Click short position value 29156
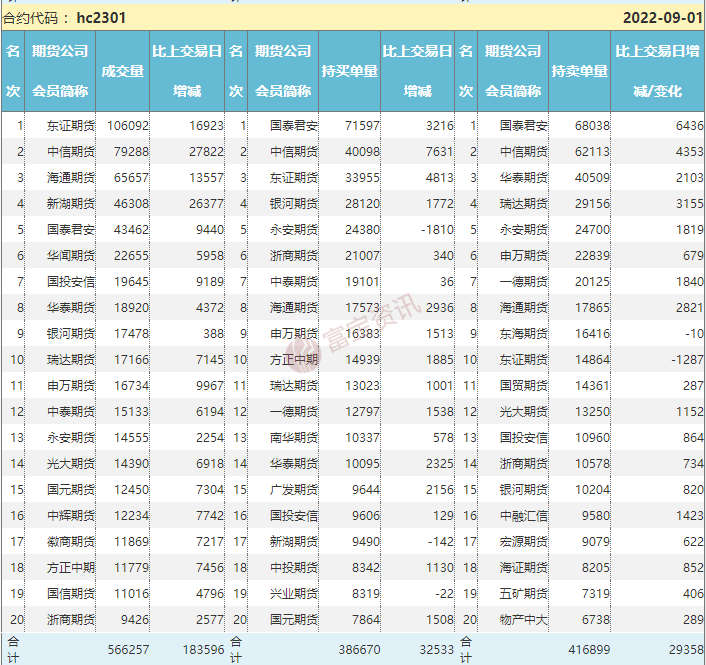Image resolution: width=706 pixels, height=665 pixels. pyautogui.click(x=593, y=204)
